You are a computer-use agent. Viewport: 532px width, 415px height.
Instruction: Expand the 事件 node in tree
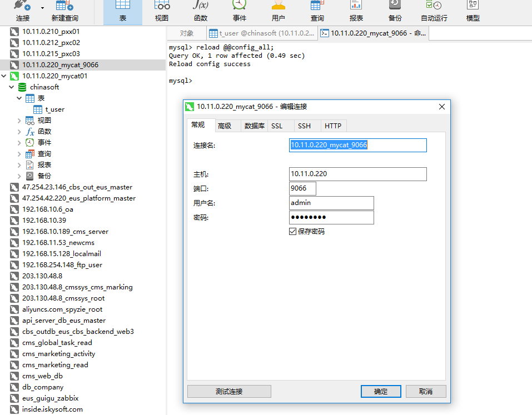19,143
